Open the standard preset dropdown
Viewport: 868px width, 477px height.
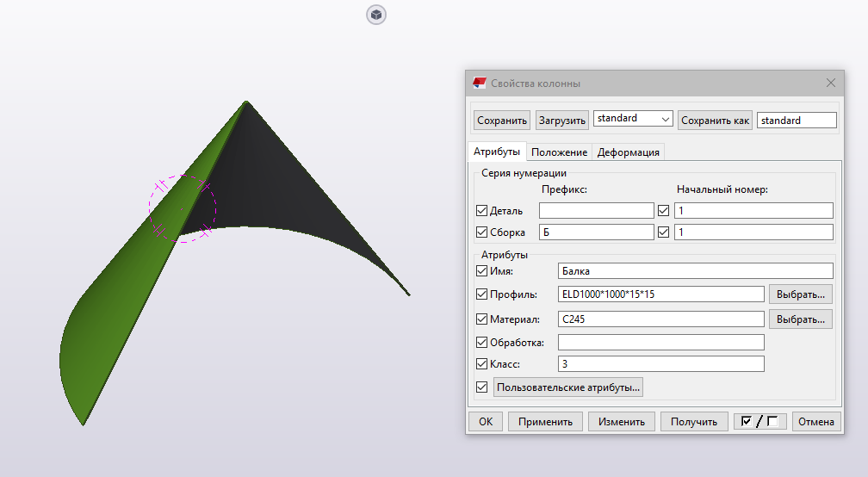coord(633,119)
